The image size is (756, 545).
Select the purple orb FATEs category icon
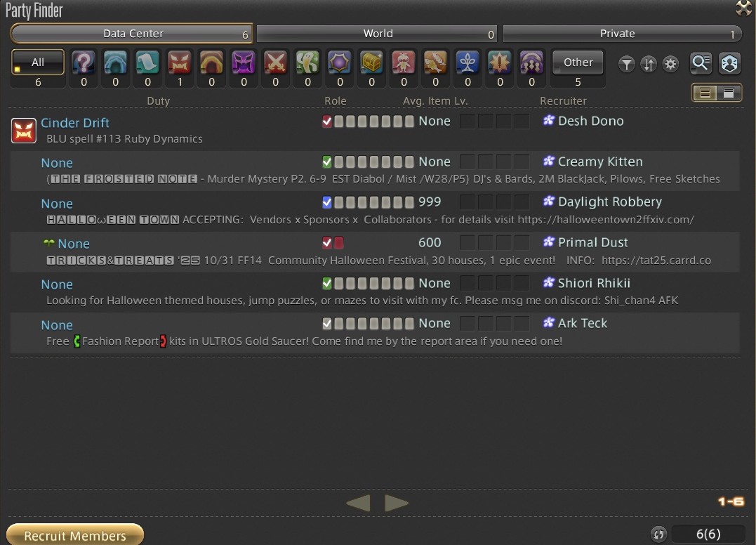click(340, 63)
